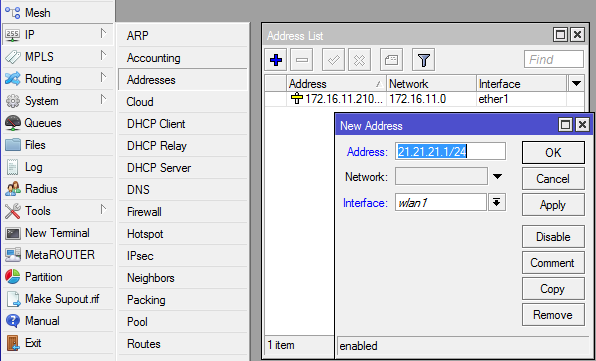Open Cloud from the IP submenu
The width and height of the screenshot is (596, 361).
coord(183,102)
